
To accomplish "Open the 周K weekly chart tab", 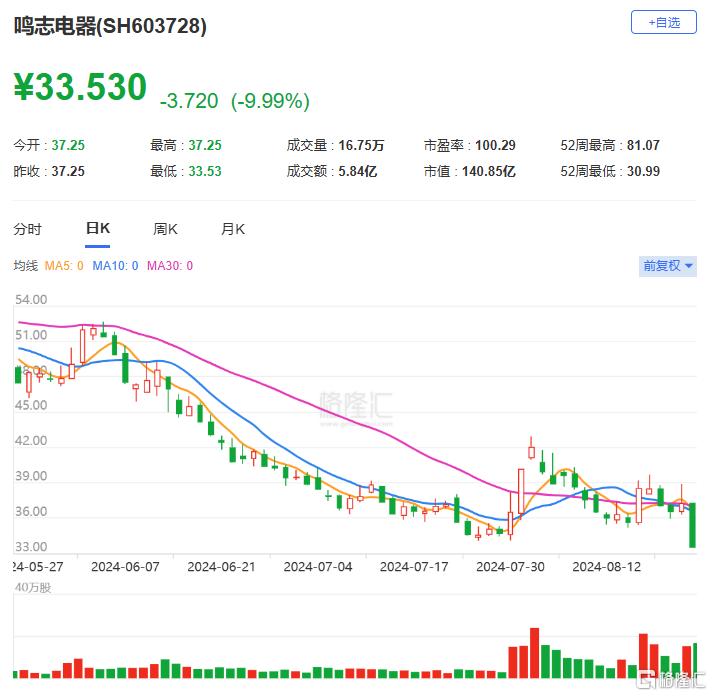I will pyautogui.click(x=165, y=229).
